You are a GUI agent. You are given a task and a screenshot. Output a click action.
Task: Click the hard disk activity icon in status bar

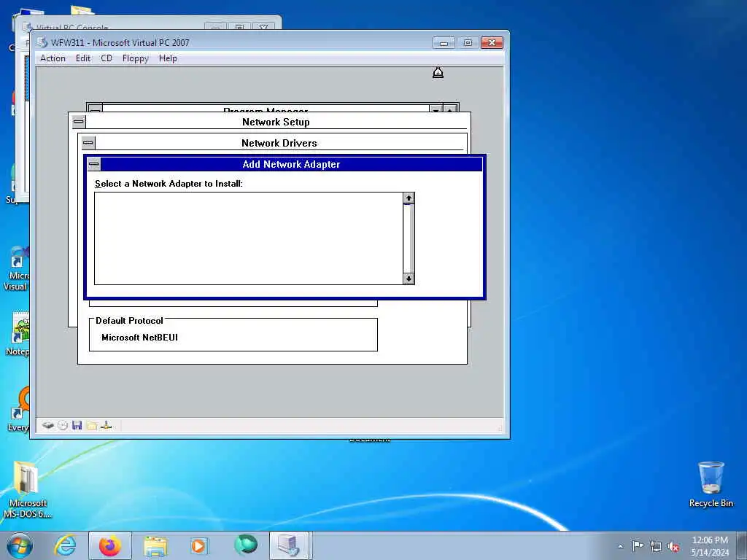pyautogui.click(x=47, y=425)
